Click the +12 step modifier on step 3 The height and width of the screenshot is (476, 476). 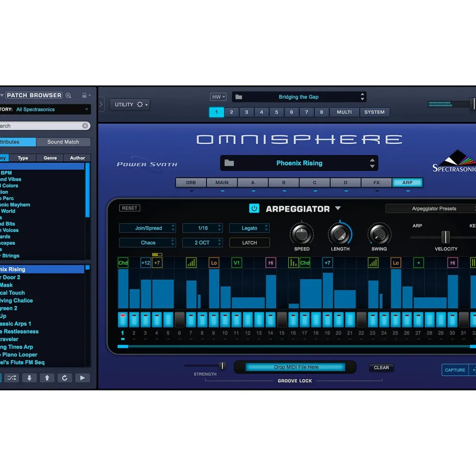[x=146, y=263]
